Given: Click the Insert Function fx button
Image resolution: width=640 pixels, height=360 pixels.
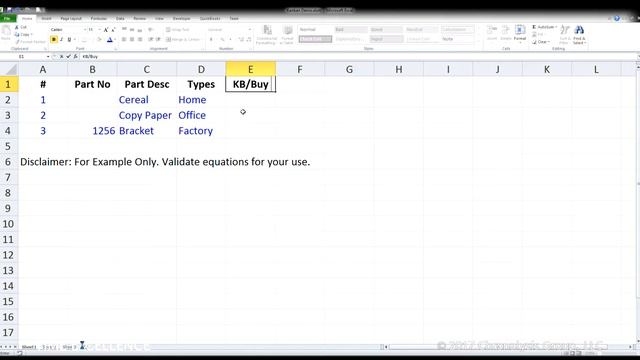Looking at the screenshot, I should click(x=76, y=57).
